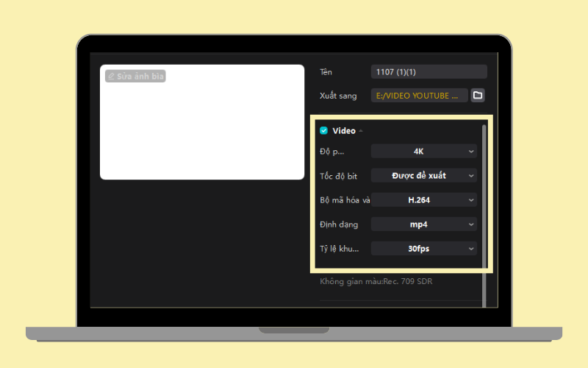Click the chevron arrow beside 4K

(471, 152)
